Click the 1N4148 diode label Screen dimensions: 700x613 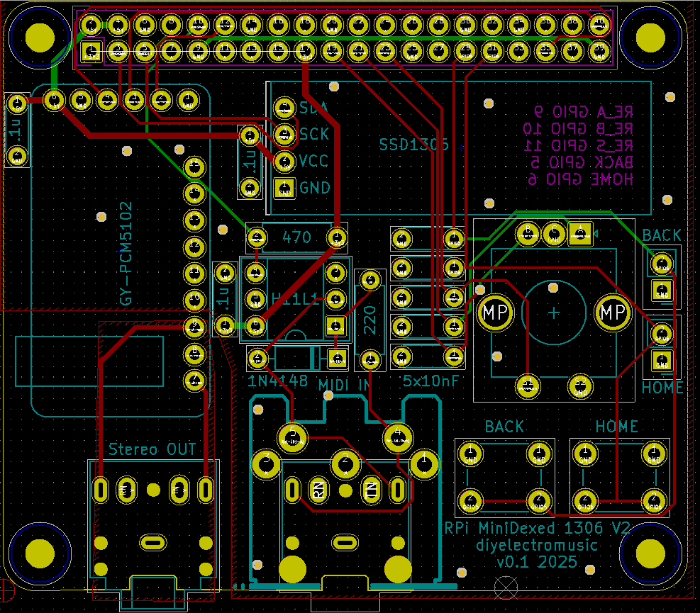[x=278, y=381]
